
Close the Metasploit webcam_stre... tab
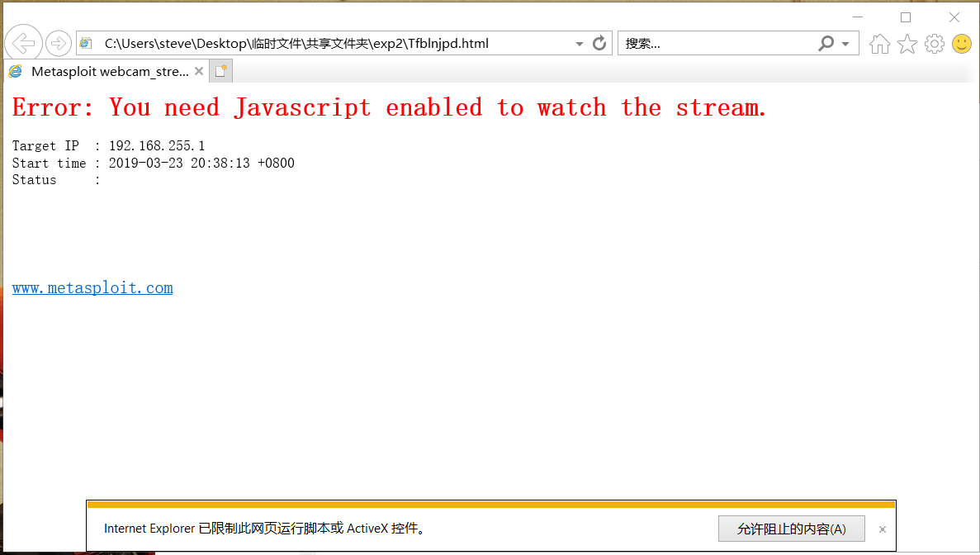(x=199, y=71)
